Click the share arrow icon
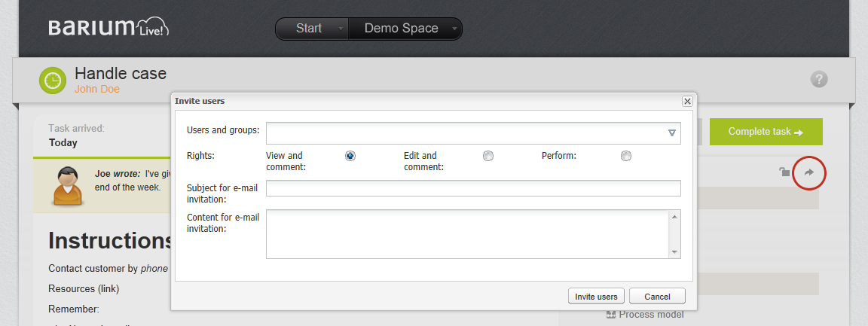Image resolution: width=868 pixels, height=326 pixels. click(x=809, y=172)
